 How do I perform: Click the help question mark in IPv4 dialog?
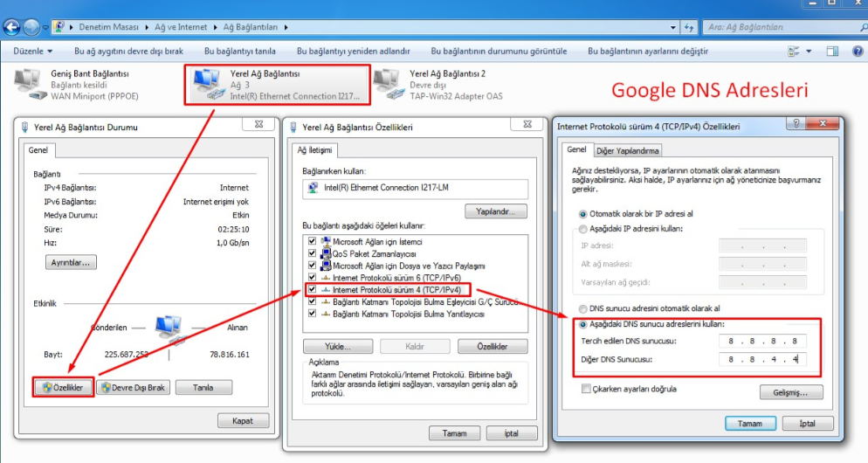[x=796, y=126]
